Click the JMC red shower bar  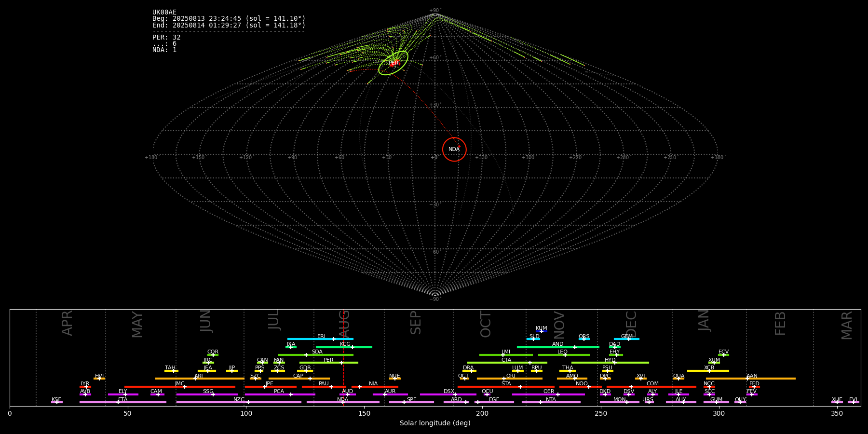pos(180,387)
